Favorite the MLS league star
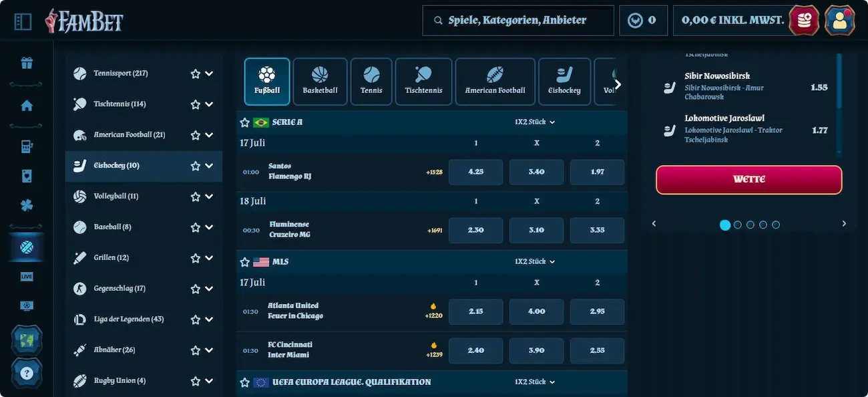 click(x=245, y=262)
